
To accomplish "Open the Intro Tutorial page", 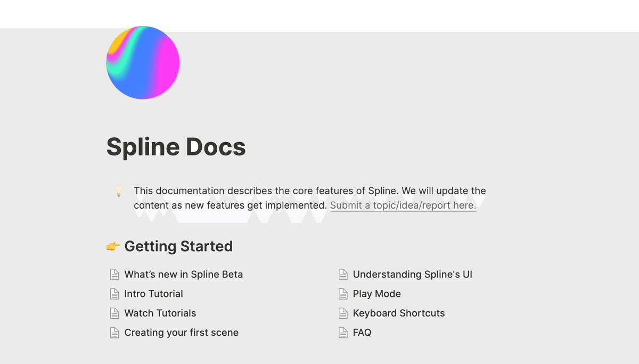I will (x=153, y=293).
